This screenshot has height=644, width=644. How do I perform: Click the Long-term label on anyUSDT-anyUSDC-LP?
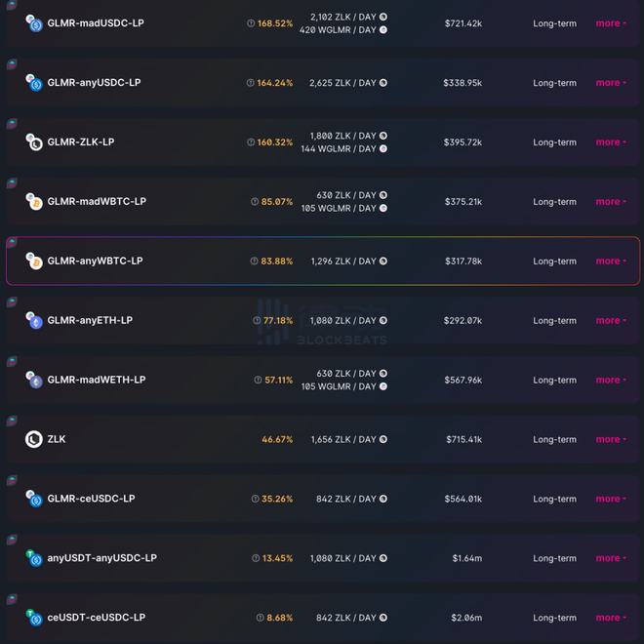coord(554,558)
